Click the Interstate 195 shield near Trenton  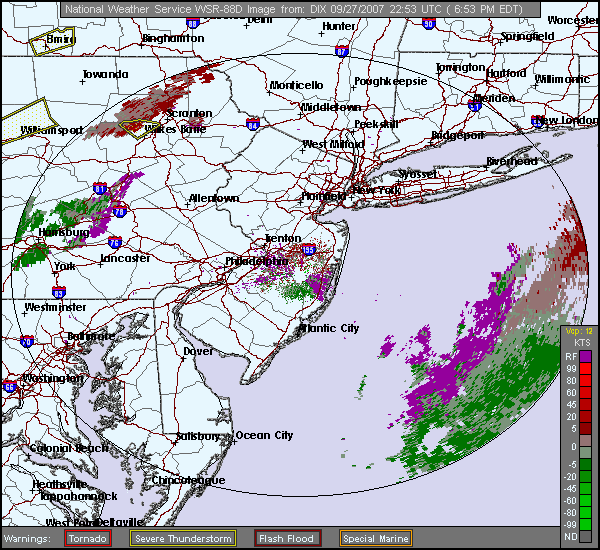pyautogui.click(x=308, y=250)
